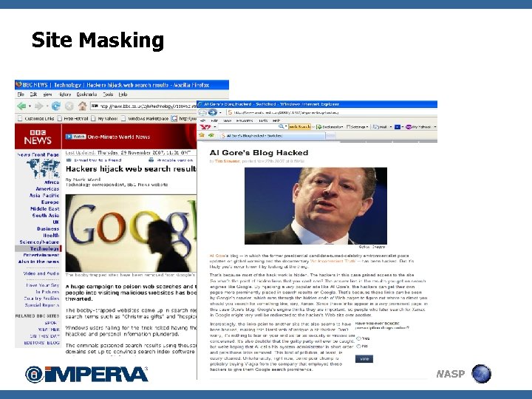Reload the BBC page in Firefox
This screenshot has height=399, width=532.
[55, 106]
